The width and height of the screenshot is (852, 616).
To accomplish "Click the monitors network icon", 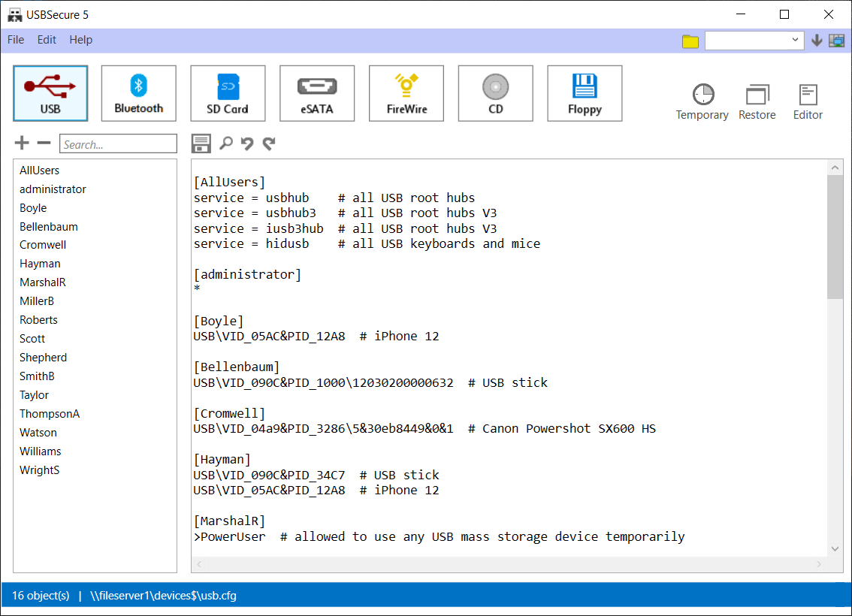I will pos(836,41).
